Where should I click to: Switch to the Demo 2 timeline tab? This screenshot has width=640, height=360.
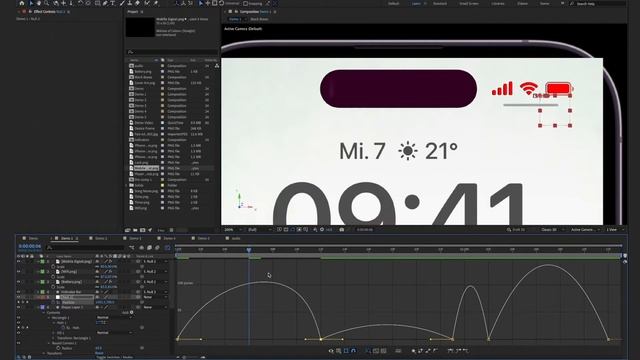coord(100,238)
